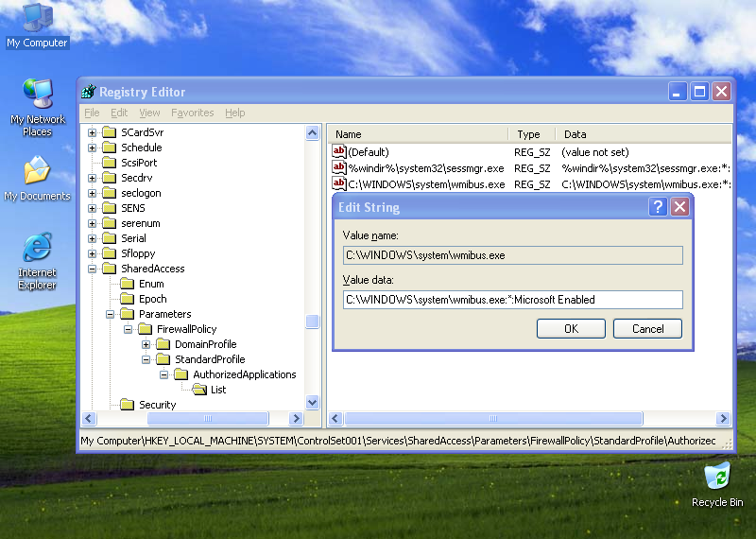
Task: Collapse the SharedAccess tree node
Action: 92,269
